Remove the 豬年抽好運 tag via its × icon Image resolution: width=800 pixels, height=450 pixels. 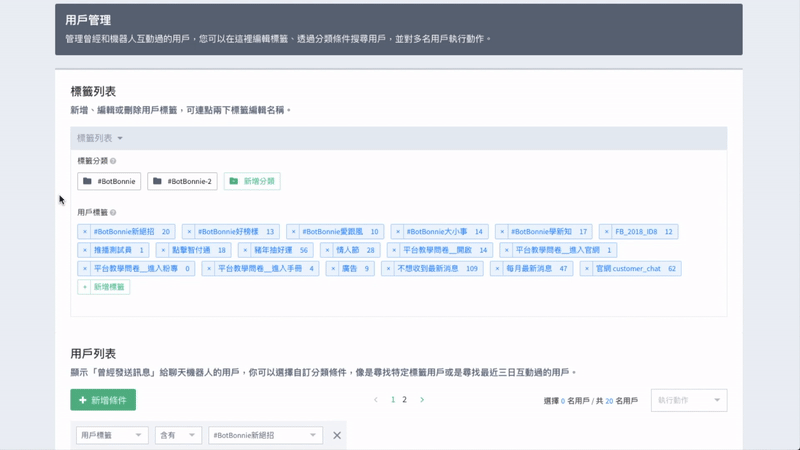coord(245,250)
